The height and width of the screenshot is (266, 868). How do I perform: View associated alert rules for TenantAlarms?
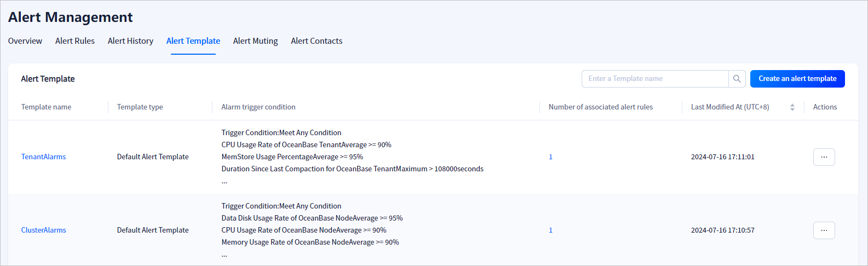tap(550, 157)
